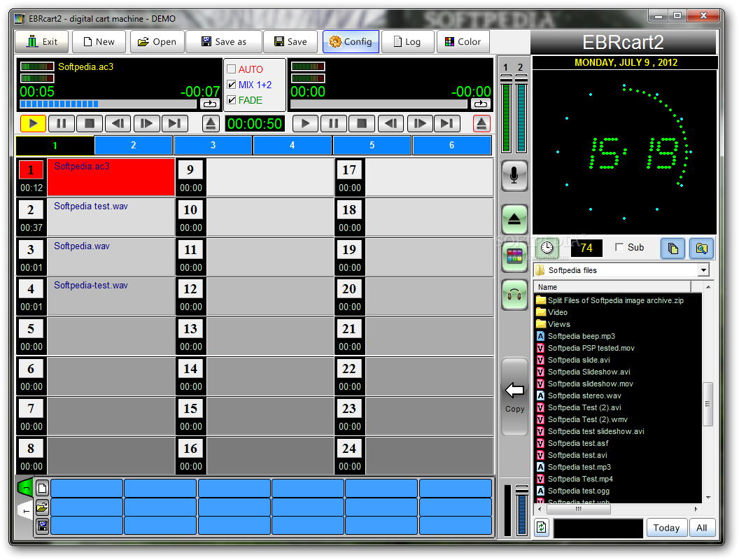Uncheck the MIX 1+2 option
The width and height of the screenshot is (739, 560).
(232, 85)
